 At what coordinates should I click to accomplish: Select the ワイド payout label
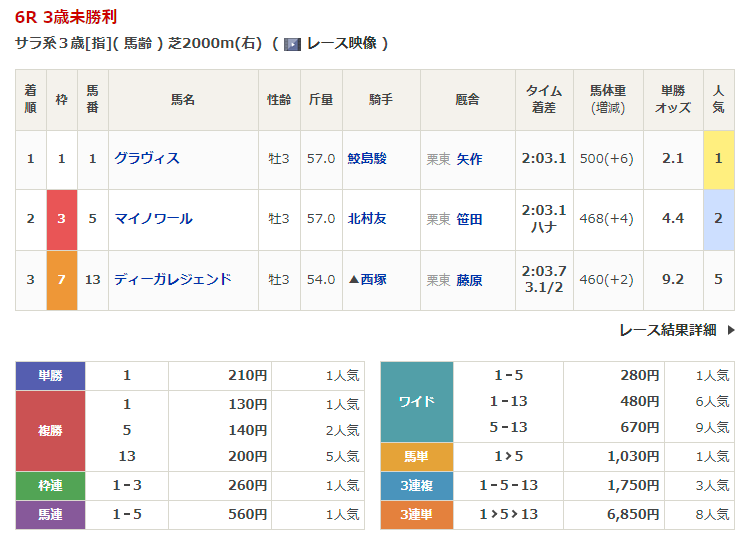pos(417,402)
